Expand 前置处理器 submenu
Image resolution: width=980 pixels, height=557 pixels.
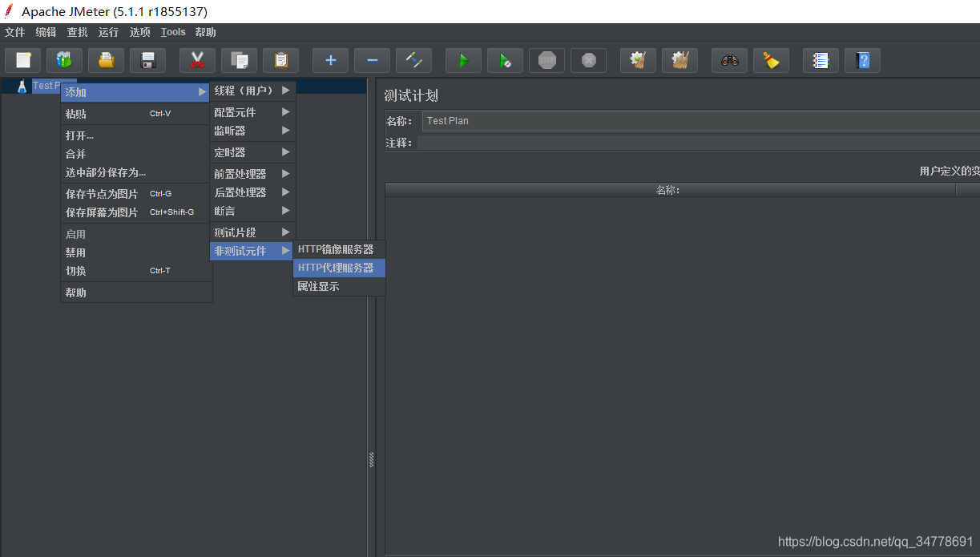(253, 174)
